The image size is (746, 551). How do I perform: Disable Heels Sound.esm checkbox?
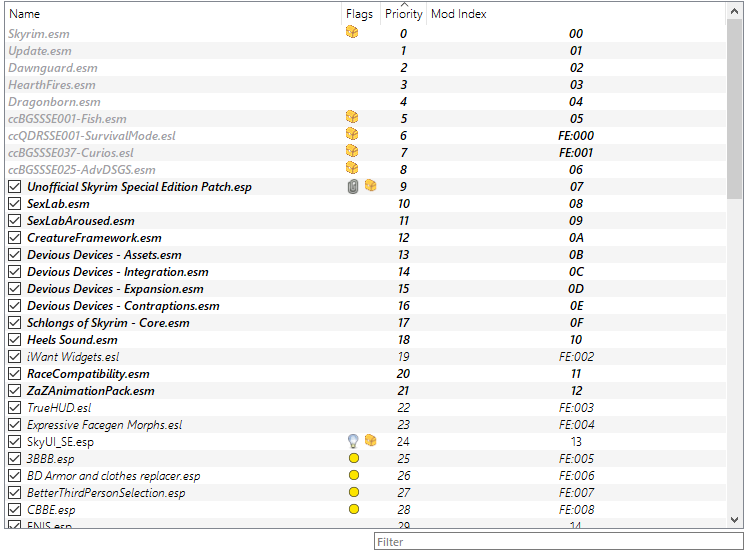[x=15, y=340]
